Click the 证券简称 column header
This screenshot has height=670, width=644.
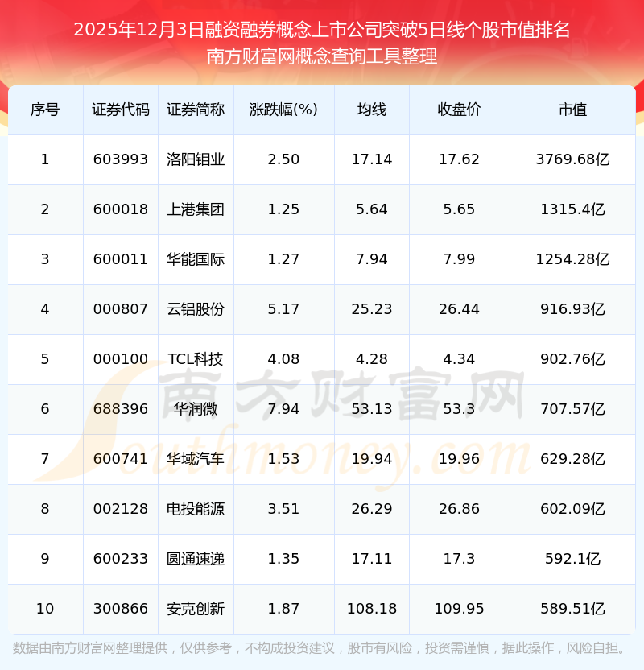pyautogui.click(x=196, y=110)
